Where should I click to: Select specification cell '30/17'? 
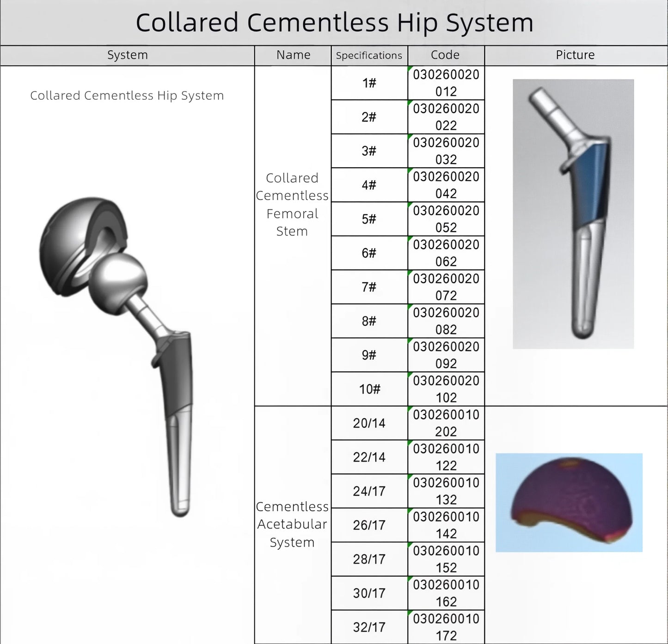(369, 593)
